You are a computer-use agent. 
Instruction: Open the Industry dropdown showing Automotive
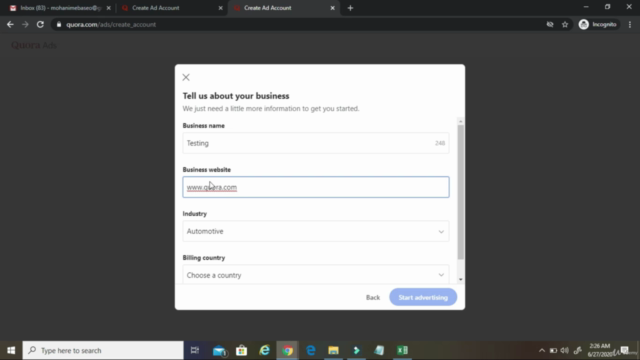click(x=316, y=231)
